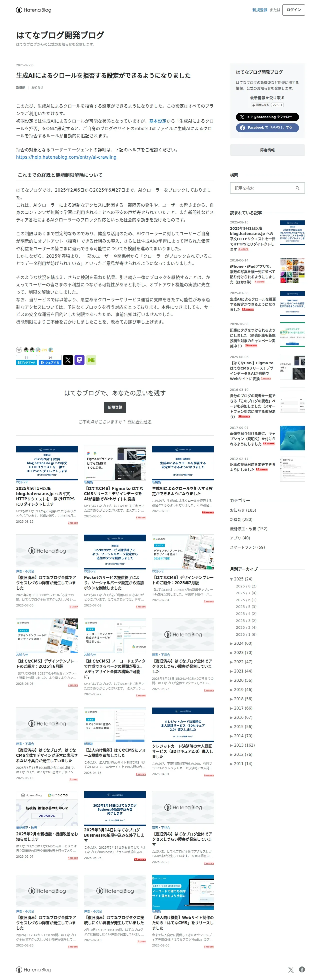This screenshot has height=980, width=321.
Task: Open the iPhone・iPadアプリ article photo thumbnail
Action: point(292,270)
